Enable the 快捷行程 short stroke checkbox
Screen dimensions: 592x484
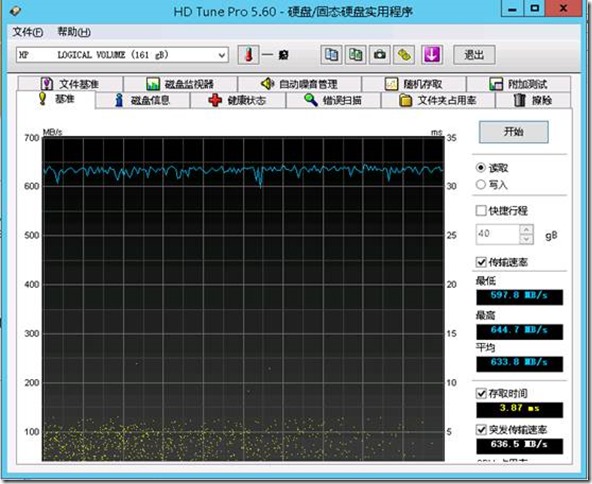481,211
